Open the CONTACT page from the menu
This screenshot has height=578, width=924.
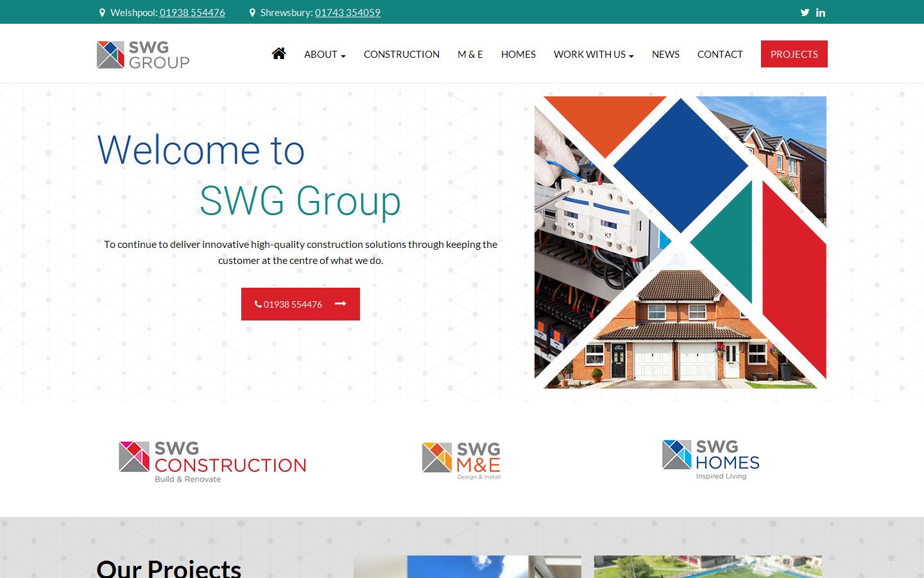[x=720, y=55]
